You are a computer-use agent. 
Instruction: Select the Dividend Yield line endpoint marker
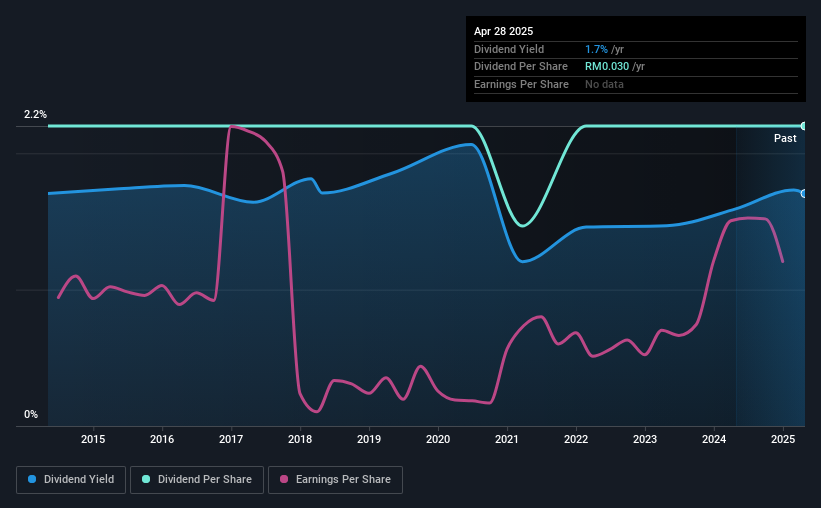[x=804, y=194]
